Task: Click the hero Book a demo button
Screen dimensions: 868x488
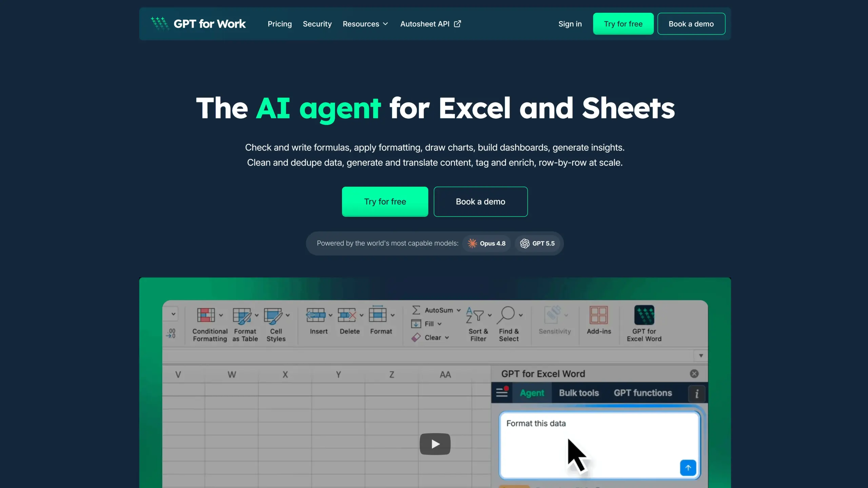Action: pyautogui.click(x=480, y=202)
